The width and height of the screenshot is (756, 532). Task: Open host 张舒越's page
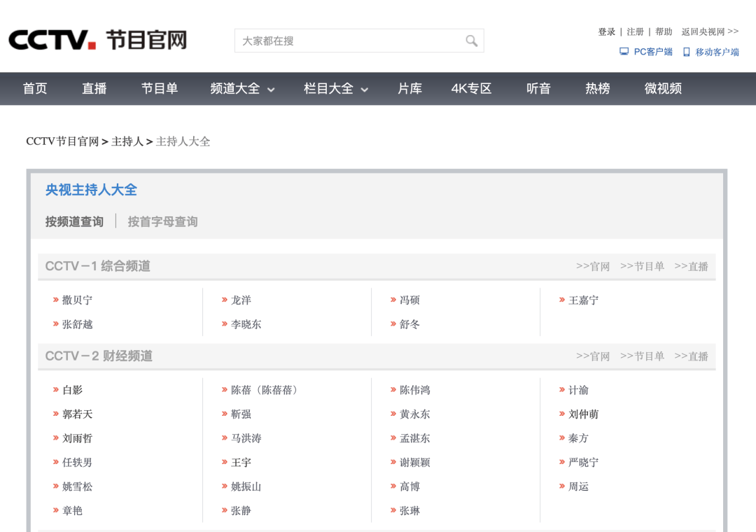coord(77,324)
